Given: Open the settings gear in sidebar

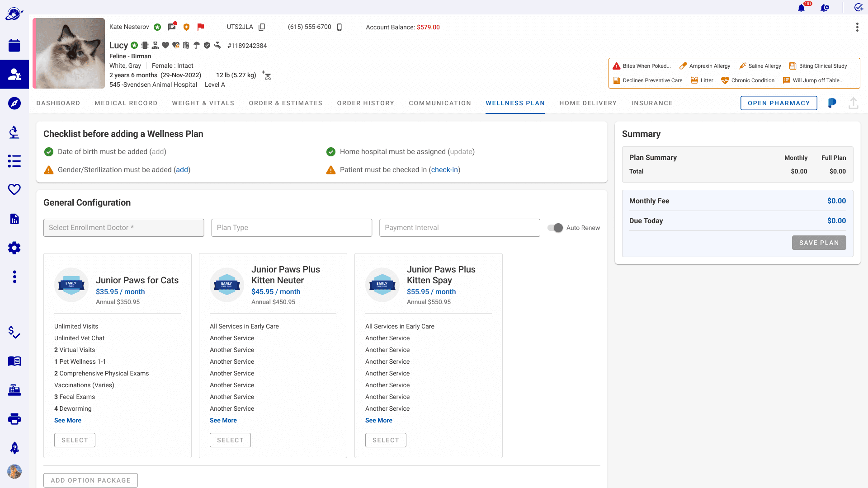Looking at the screenshot, I should point(14,248).
